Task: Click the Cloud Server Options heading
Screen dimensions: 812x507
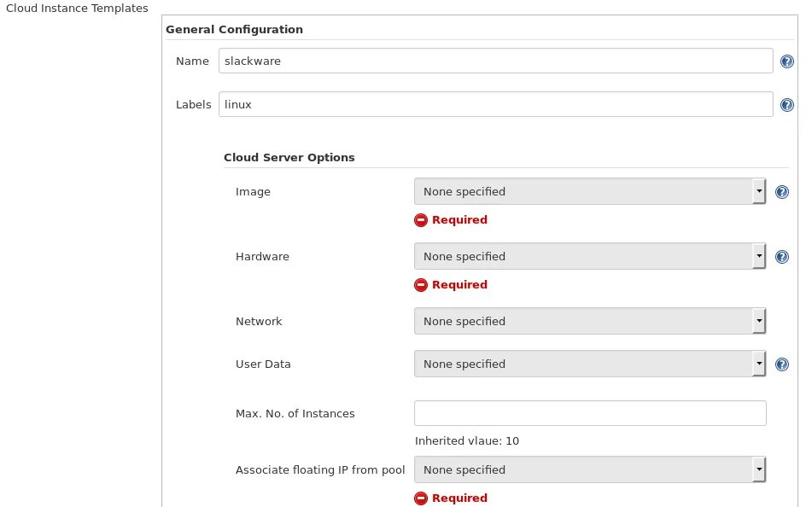Action: (289, 158)
